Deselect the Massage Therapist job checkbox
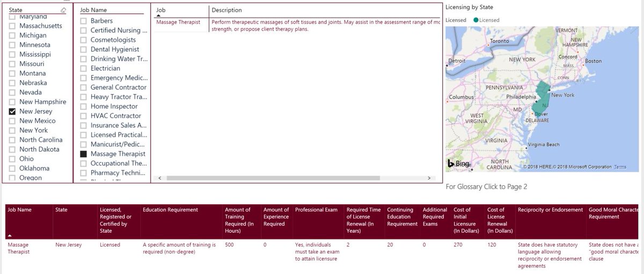Image resolution: width=644 pixels, height=274 pixels. click(x=83, y=154)
